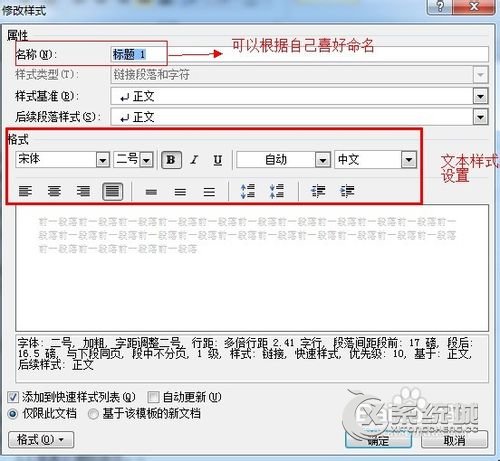Screen dimensions: 500x461
Task: Open the 宋体 font name dropdown
Action: click(x=103, y=160)
